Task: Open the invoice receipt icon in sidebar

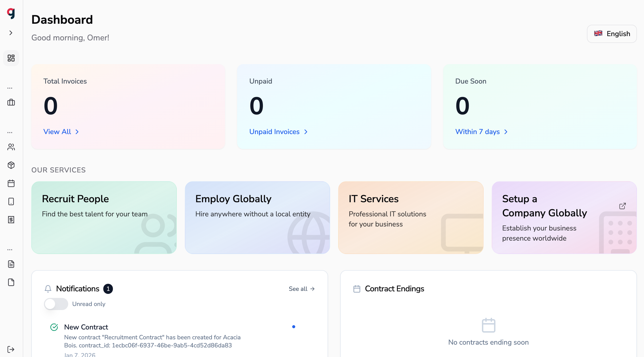Action: [11, 220]
